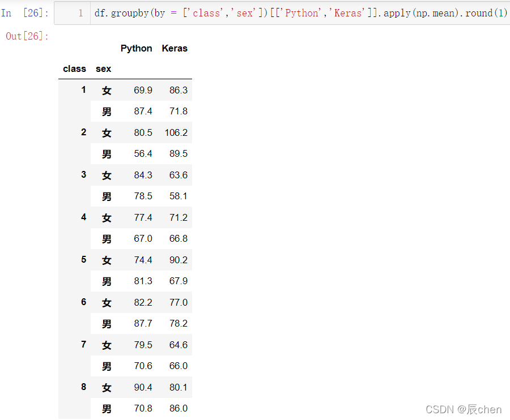Select the Python value 67.0
Viewport: 510px width, 420px height.
pyautogui.click(x=143, y=238)
